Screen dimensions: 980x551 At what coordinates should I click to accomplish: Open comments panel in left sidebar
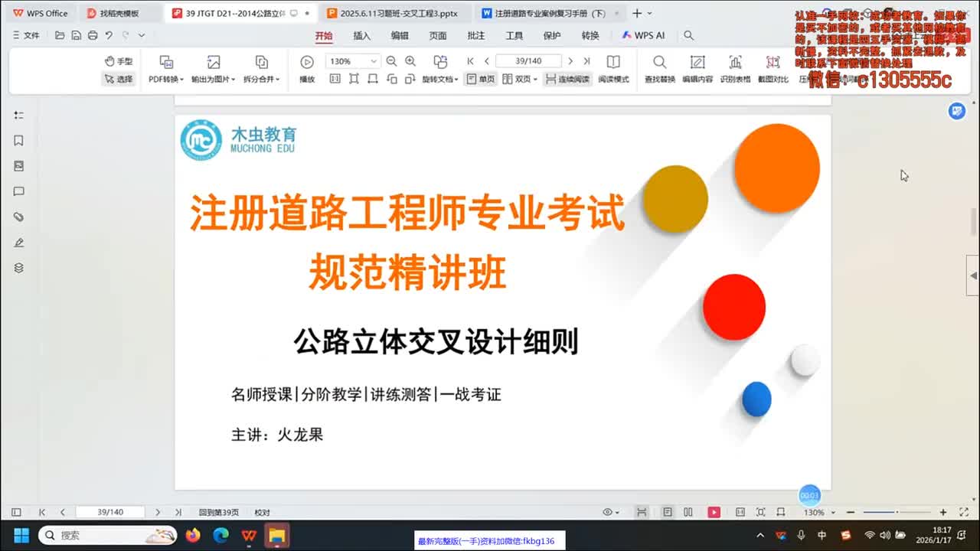pos(19,191)
